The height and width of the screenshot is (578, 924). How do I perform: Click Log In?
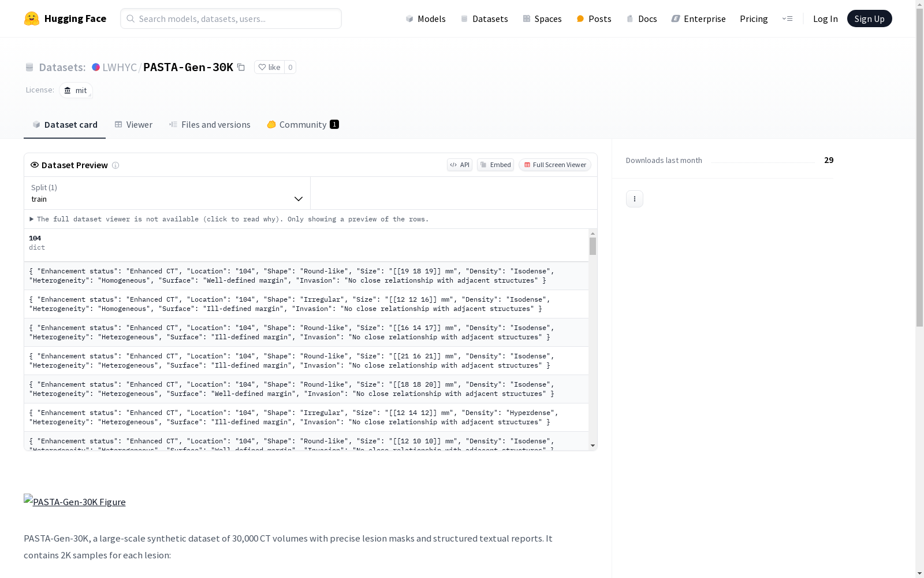point(825,18)
